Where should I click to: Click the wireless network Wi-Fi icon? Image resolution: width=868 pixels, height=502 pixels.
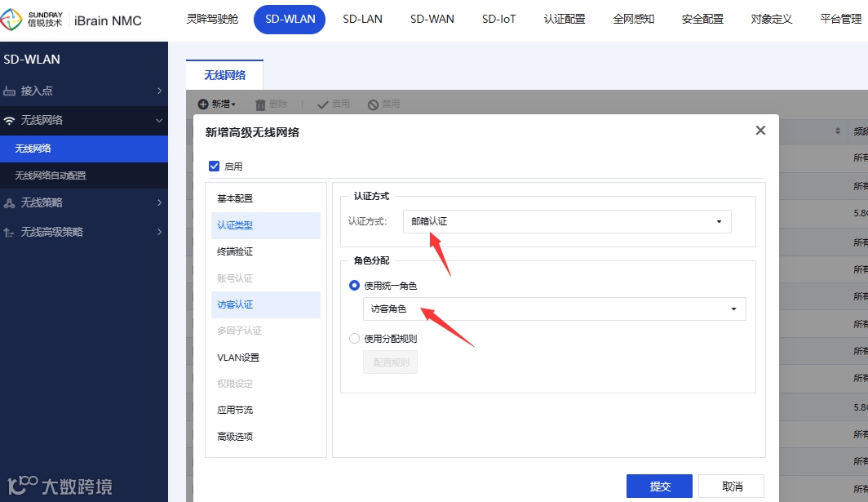(10, 120)
